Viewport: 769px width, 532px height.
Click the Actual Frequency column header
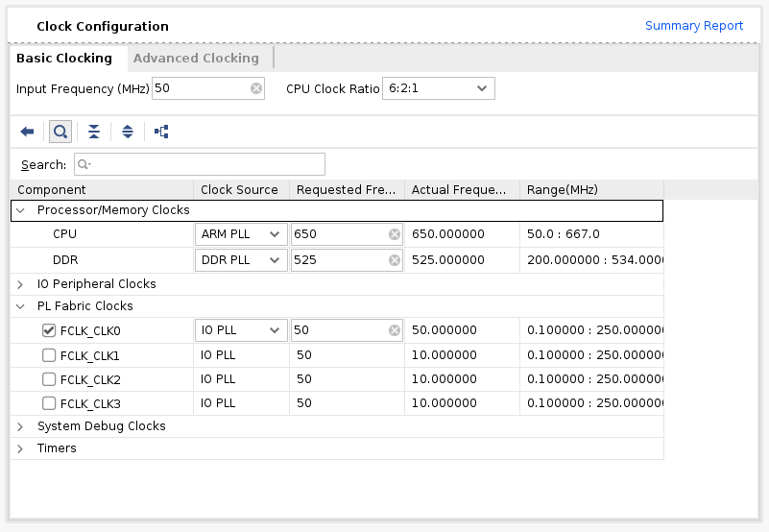[x=462, y=189]
